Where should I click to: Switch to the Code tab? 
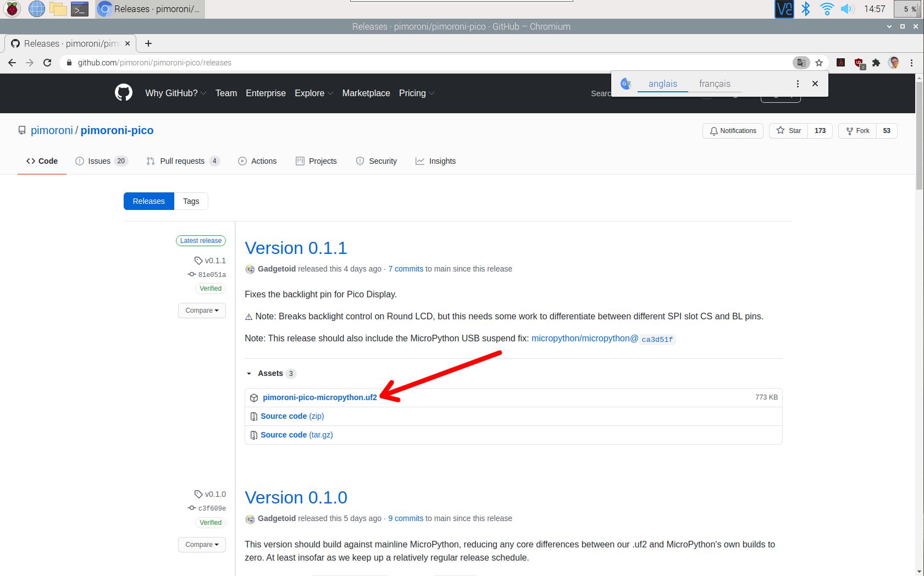pos(42,161)
